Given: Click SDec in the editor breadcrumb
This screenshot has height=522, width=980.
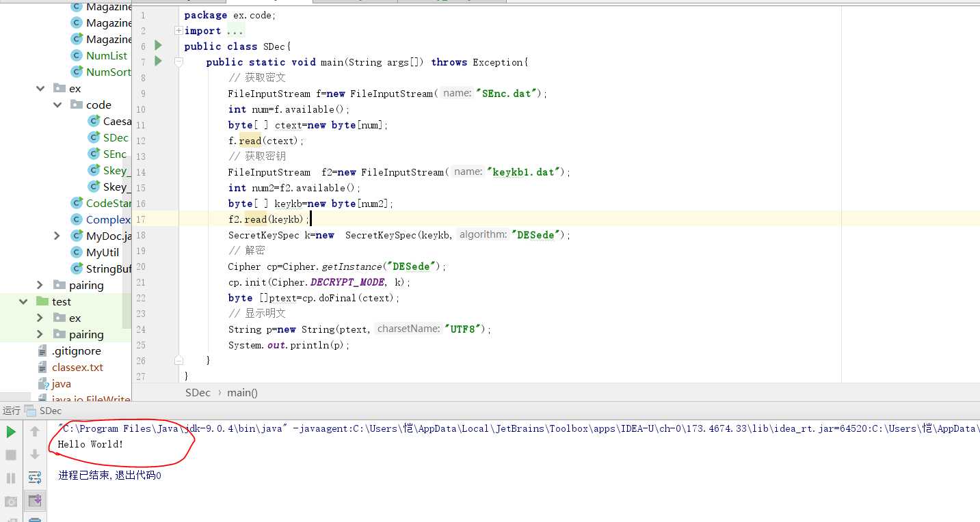Looking at the screenshot, I should (x=198, y=392).
